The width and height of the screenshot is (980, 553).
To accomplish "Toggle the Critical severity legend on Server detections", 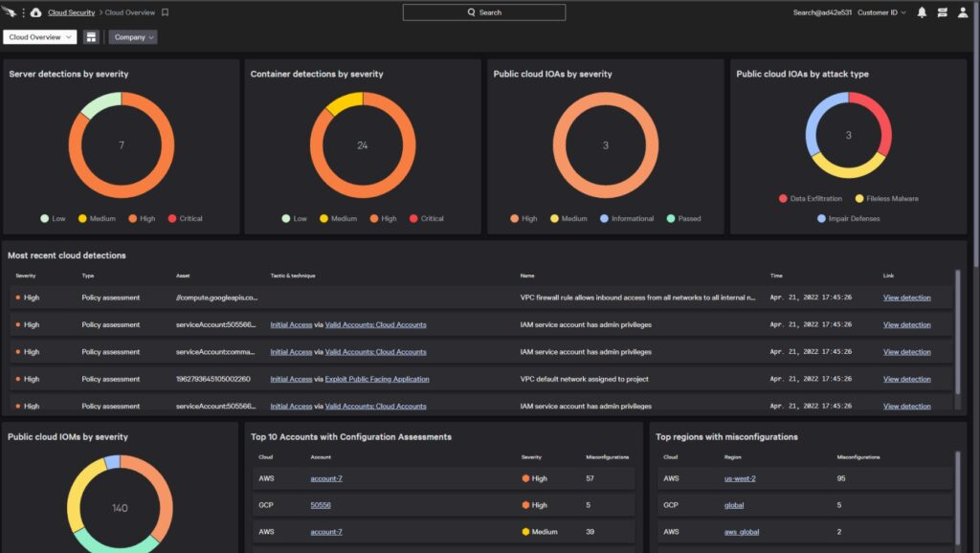I will click(x=187, y=218).
